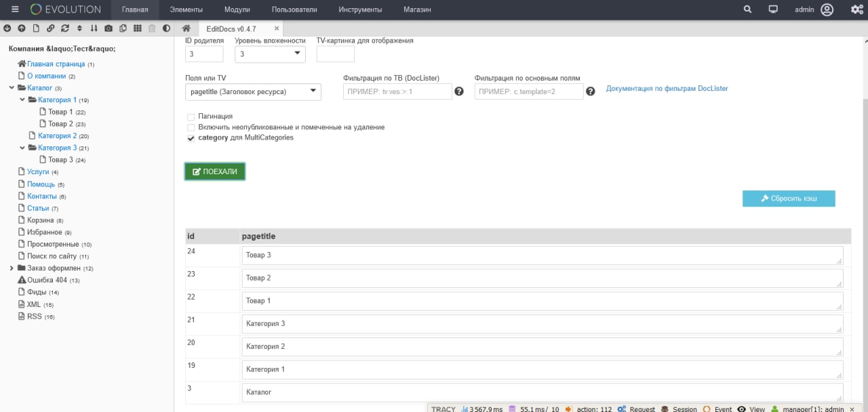The width and height of the screenshot is (868, 412).
Task: Open Tracy execution time panel
Action: coord(481,409)
